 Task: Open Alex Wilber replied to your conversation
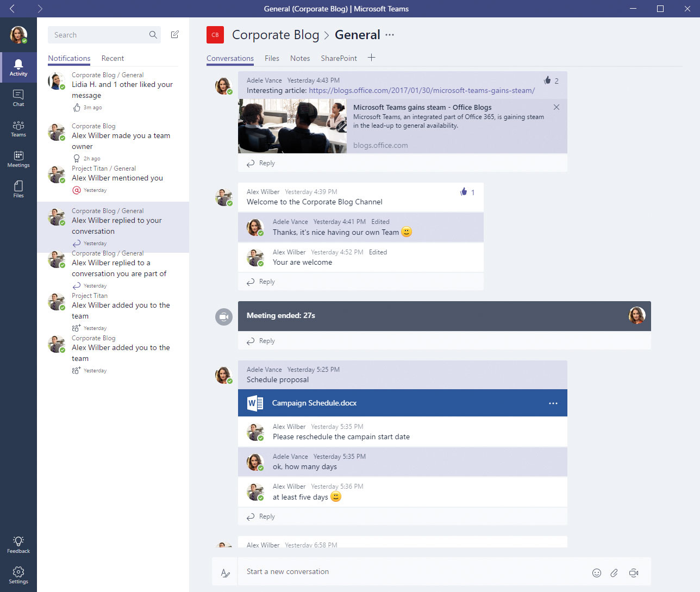pos(113,227)
